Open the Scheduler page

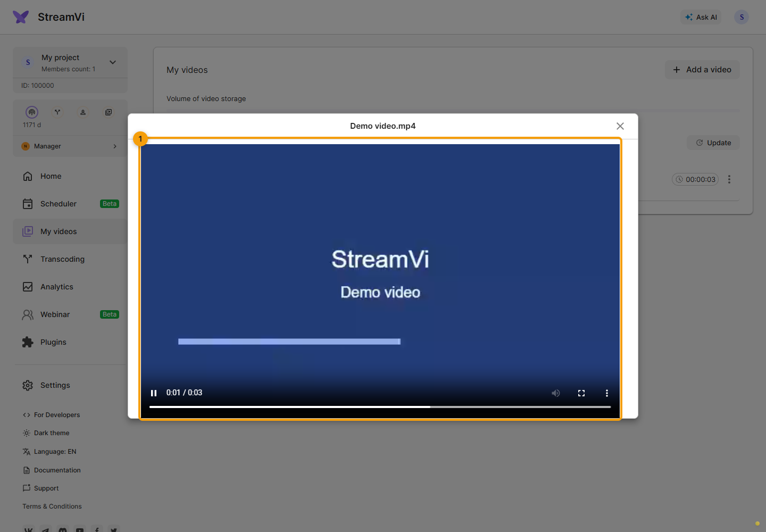pyautogui.click(x=70, y=204)
